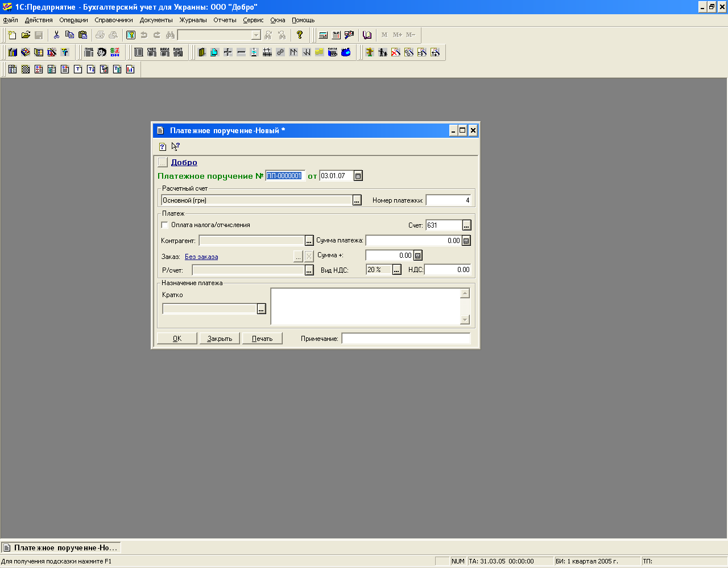Click the Copy icon in toolbar
728x568 pixels.
pos(69,35)
